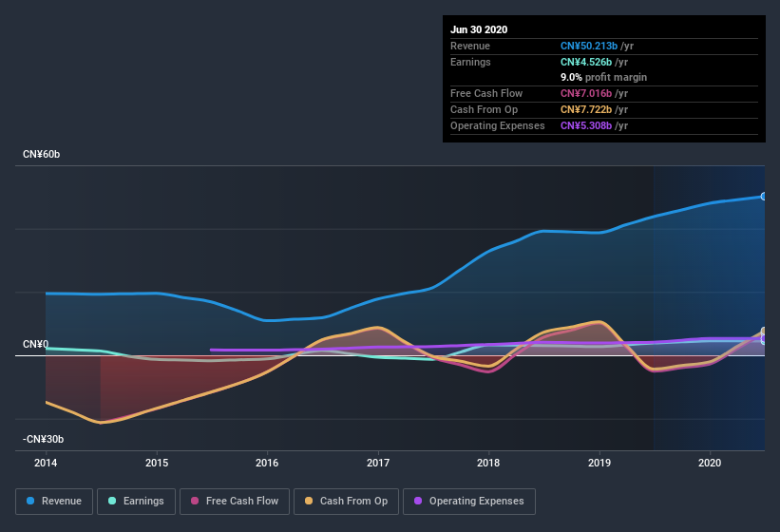Image resolution: width=780 pixels, height=532 pixels.
Task: Select the 2014 x-axis label
Action: pyautogui.click(x=46, y=463)
